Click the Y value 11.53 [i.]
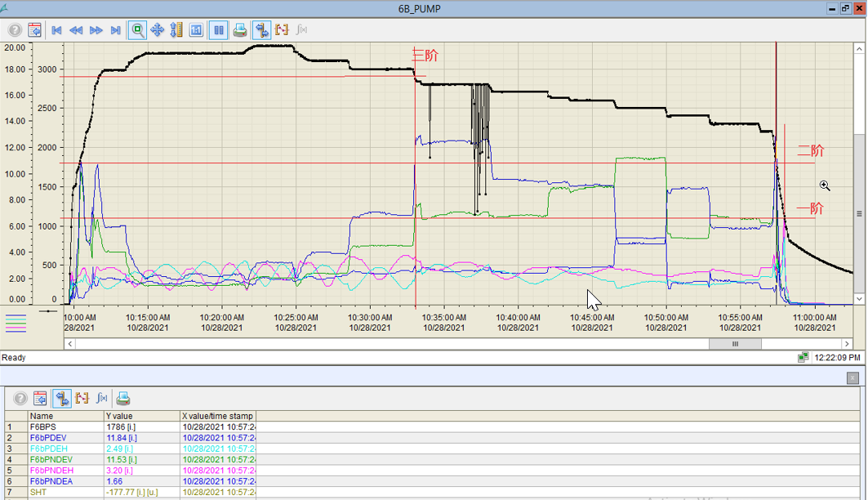 tap(122, 460)
